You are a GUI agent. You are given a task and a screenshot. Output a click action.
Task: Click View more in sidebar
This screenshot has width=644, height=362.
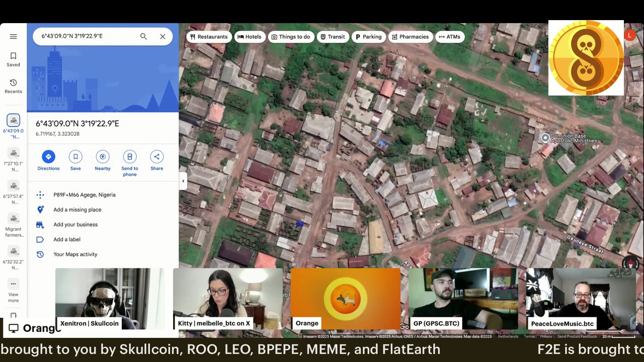[x=14, y=291]
